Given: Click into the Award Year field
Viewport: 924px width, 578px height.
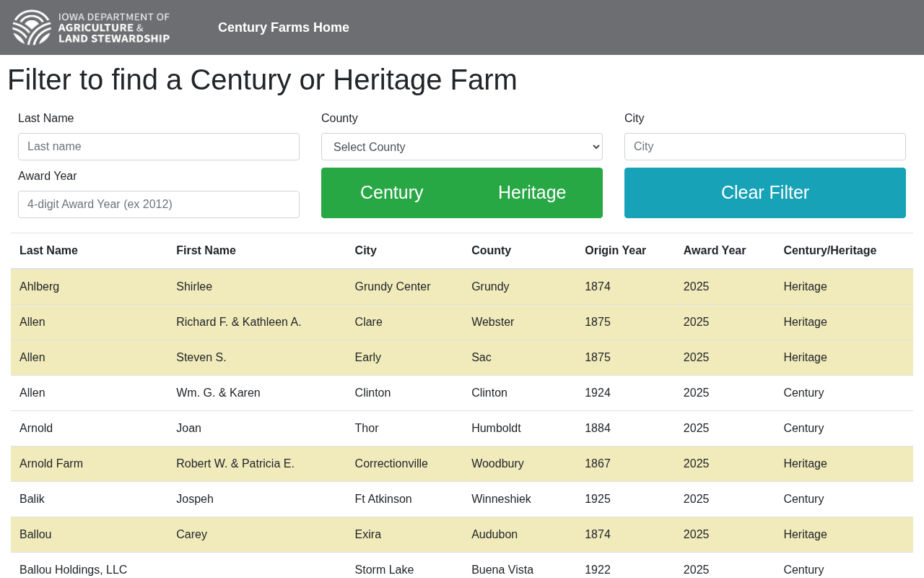Looking at the screenshot, I should [x=159, y=204].
